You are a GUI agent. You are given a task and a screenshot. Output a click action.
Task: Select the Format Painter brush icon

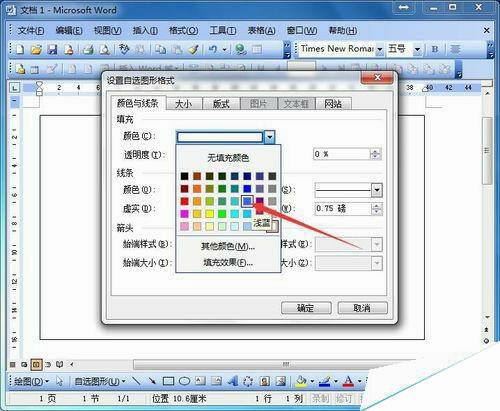pos(193,50)
